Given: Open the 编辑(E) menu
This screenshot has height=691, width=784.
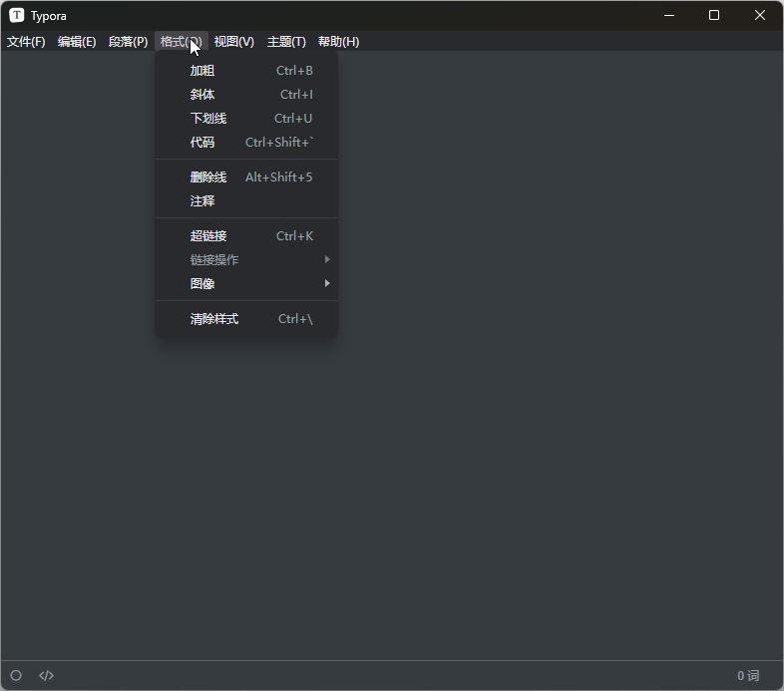Looking at the screenshot, I should click(77, 42).
